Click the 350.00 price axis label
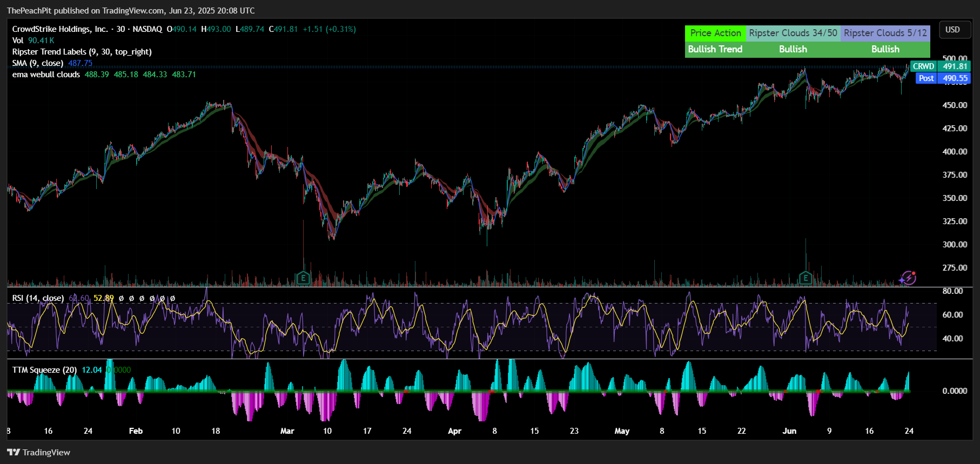 [x=955, y=198]
